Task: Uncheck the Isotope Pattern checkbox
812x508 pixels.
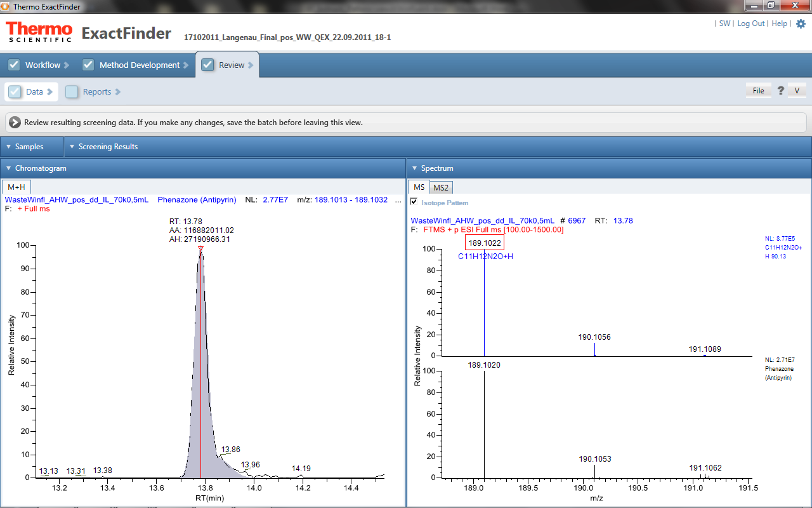Action: [x=414, y=202]
